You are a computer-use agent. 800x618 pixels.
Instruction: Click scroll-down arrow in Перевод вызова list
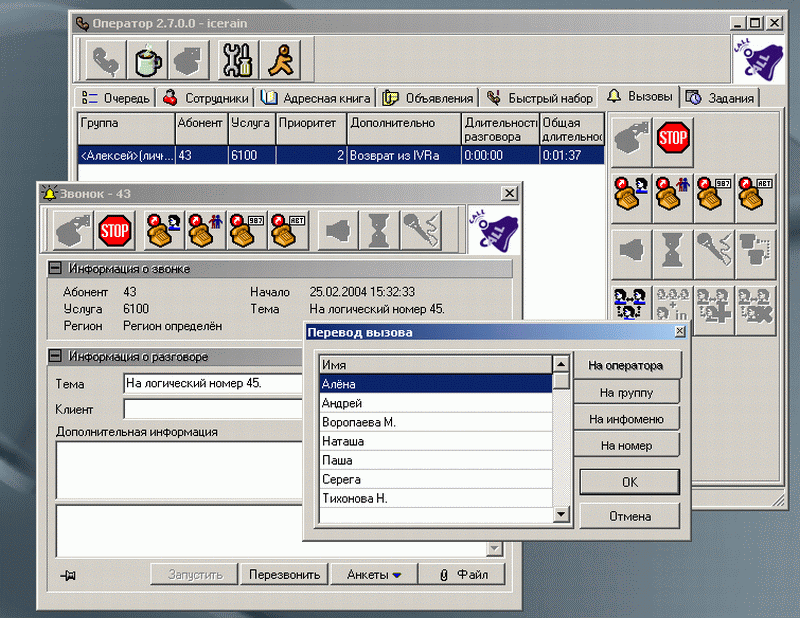pos(561,514)
